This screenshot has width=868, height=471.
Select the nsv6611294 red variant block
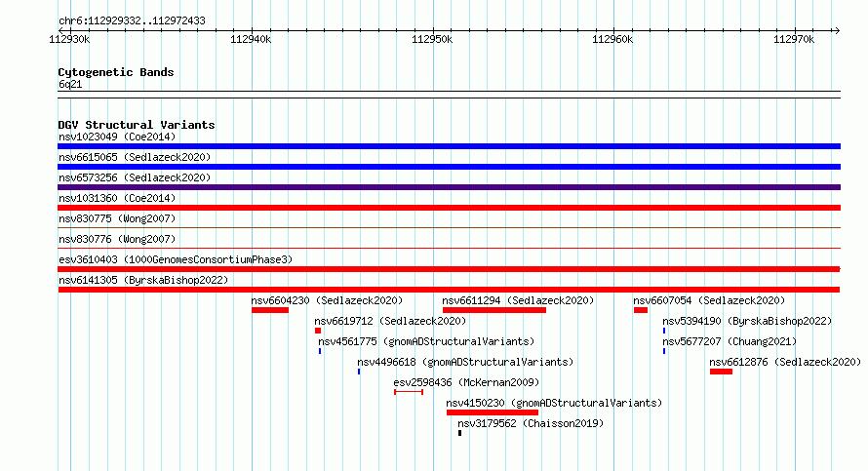[494, 310]
